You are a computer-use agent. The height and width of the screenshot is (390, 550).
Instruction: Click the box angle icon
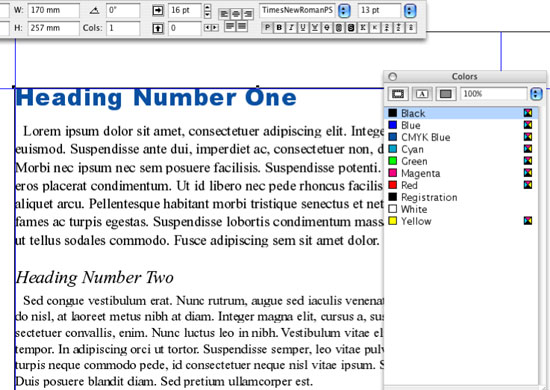click(x=94, y=11)
